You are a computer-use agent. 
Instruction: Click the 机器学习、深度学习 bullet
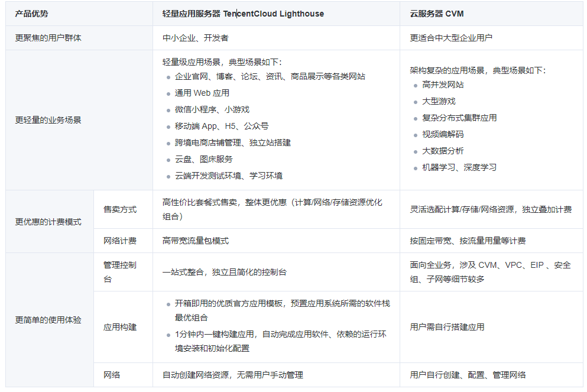click(x=459, y=167)
